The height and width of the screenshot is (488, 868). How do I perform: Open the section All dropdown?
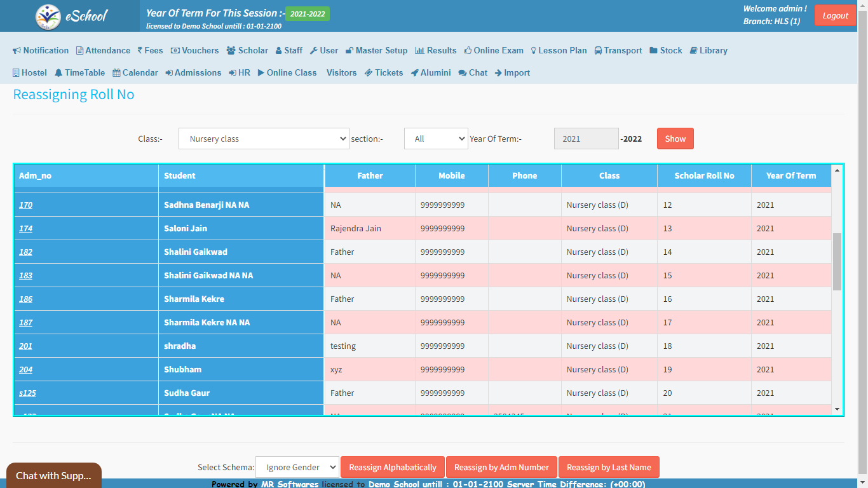pos(436,139)
